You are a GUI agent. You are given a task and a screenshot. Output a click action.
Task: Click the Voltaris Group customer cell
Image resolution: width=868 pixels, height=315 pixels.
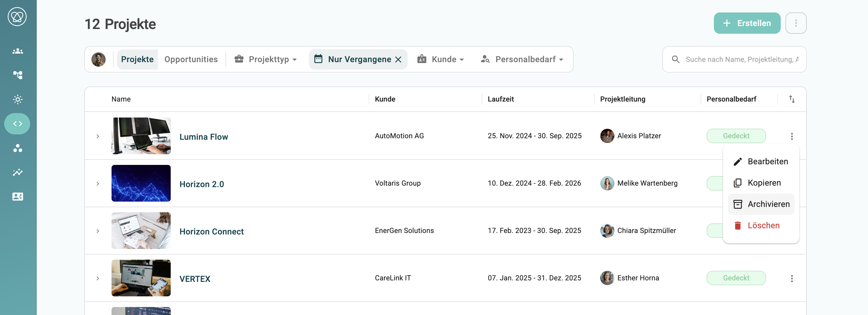click(x=398, y=183)
